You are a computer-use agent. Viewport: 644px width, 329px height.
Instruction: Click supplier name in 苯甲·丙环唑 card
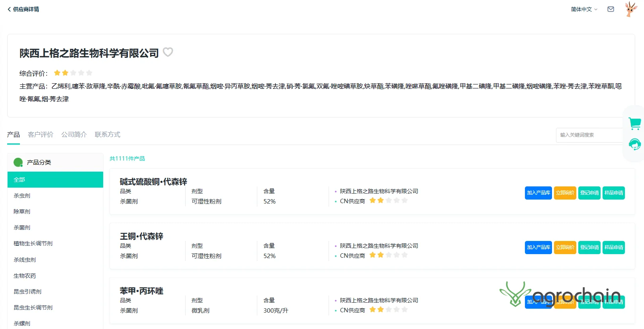[379, 300]
